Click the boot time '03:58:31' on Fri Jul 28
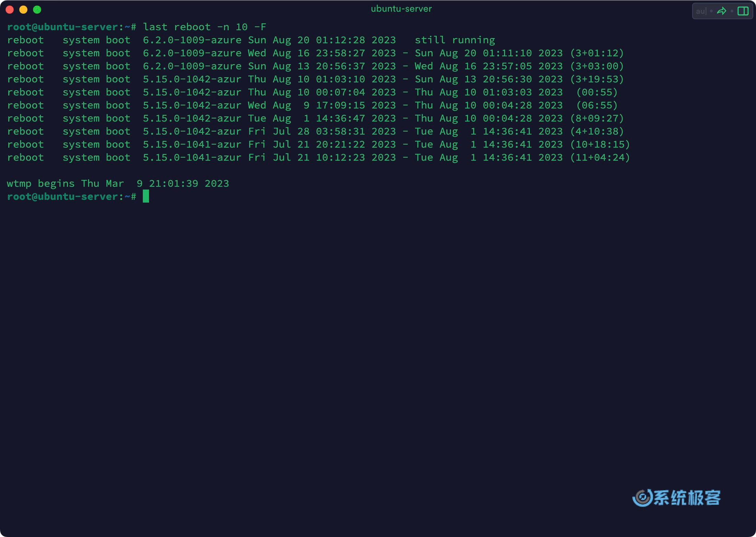This screenshot has height=537, width=756. coord(340,131)
